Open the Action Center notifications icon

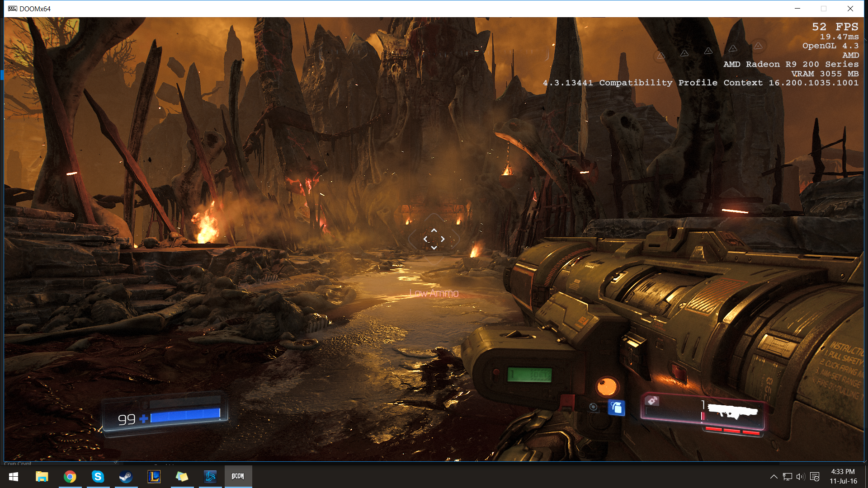pyautogui.click(x=815, y=477)
